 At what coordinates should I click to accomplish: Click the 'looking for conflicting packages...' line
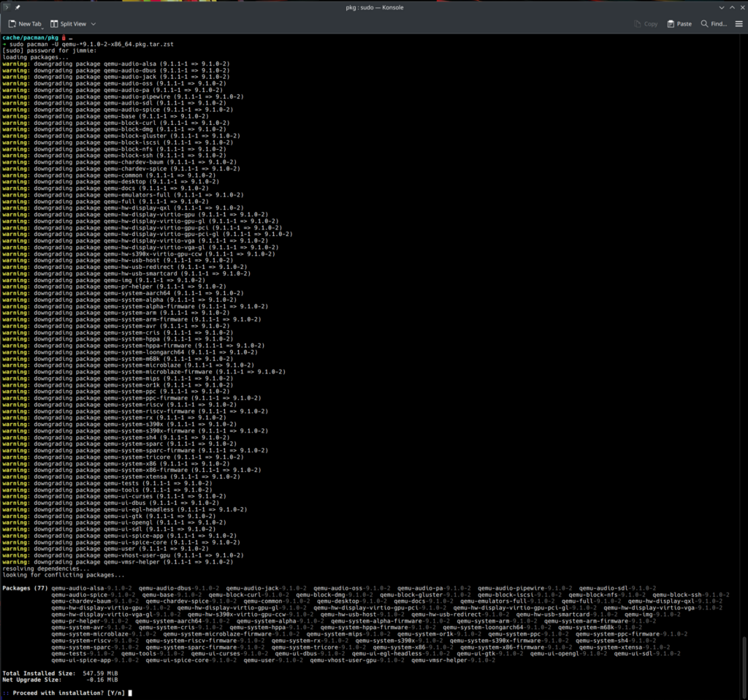click(64, 575)
